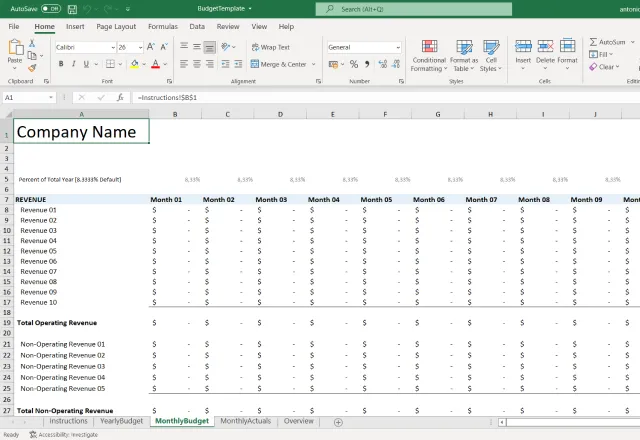Decrease font size icon
The width and height of the screenshot is (640, 440).
click(x=164, y=47)
